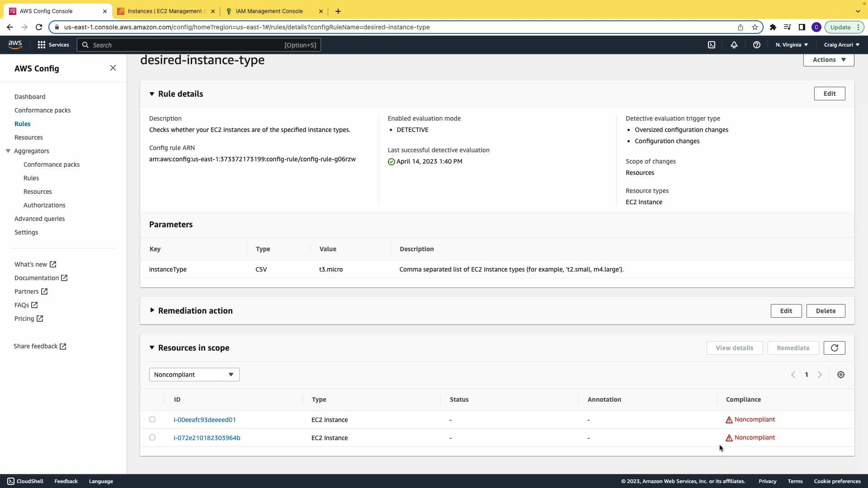The width and height of the screenshot is (868, 488).
Task: Select radio button for instance i-00eeafc93deeeed01
Action: 152,419
